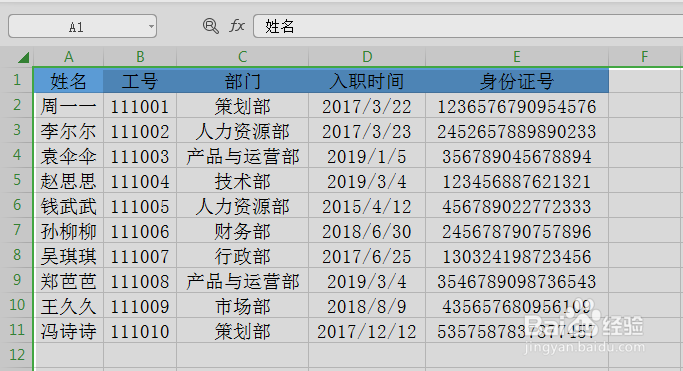The height and width of the screenshot is (371, 683).
Task: Select cell with name 李尔尔
Action: point(68,131)
